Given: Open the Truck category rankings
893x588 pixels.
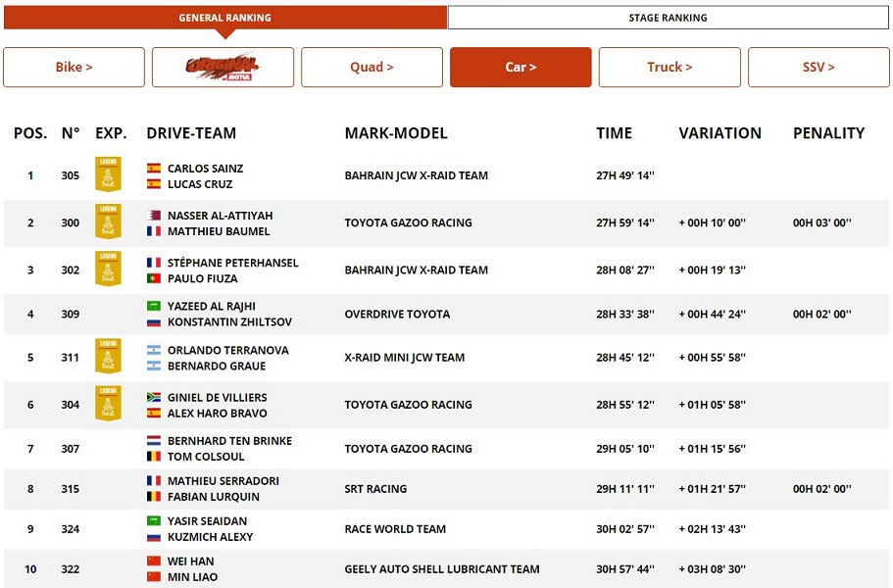Looking at the screenshot, I should click(670, 68).
